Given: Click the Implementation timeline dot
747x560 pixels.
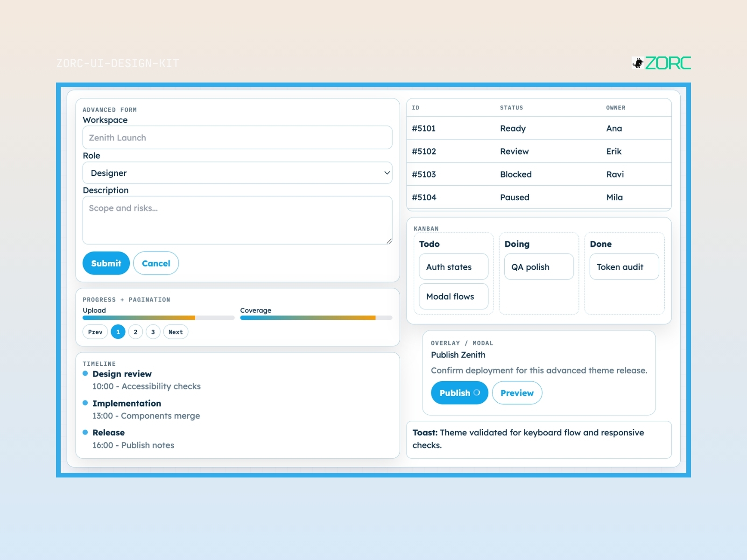Looking at the screenshot, I should [85, 403].
